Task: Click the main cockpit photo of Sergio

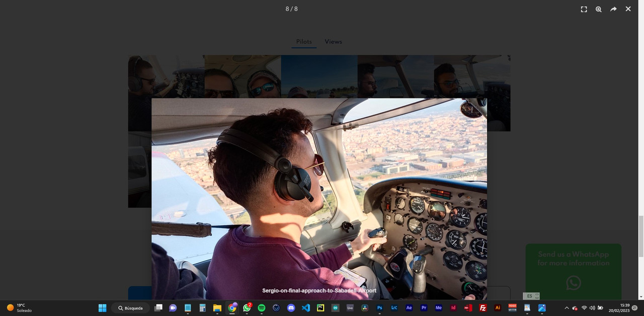Action: [x=319, y=198]
